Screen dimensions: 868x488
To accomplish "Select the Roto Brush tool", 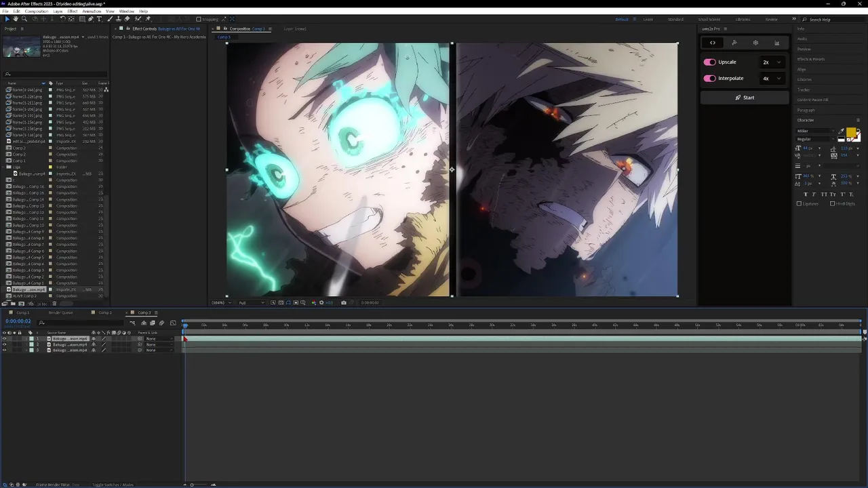I will [x=138, y=19].
